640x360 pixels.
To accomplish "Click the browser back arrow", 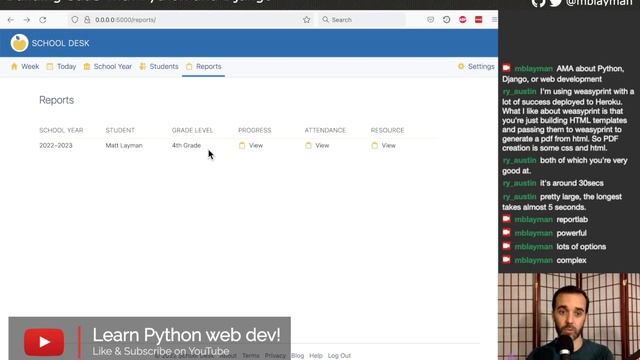I will point(11,20).
